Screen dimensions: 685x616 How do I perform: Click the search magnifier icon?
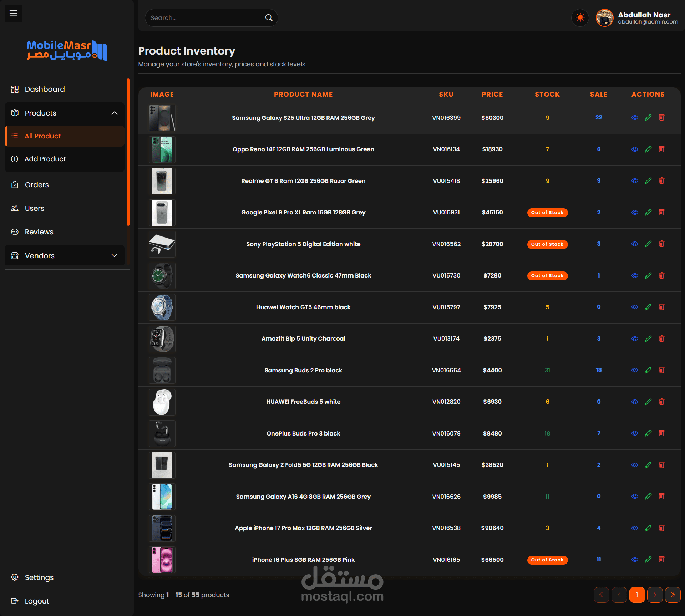point(269,18)
